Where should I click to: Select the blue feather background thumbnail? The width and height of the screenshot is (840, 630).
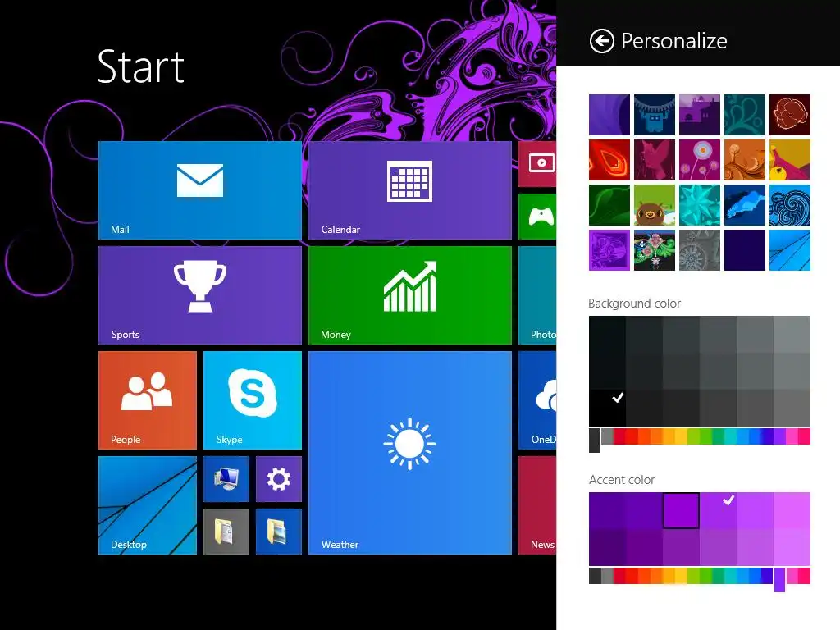[745, 205]
